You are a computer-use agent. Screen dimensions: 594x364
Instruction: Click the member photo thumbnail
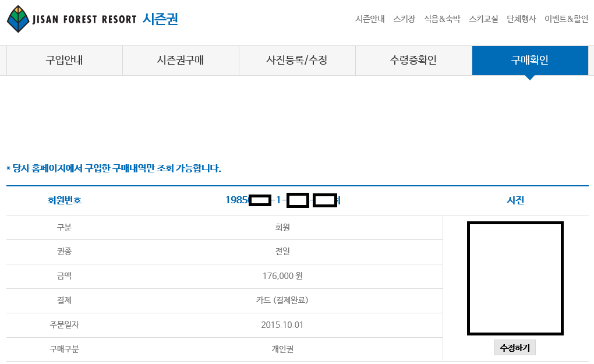tap(515, 278)
